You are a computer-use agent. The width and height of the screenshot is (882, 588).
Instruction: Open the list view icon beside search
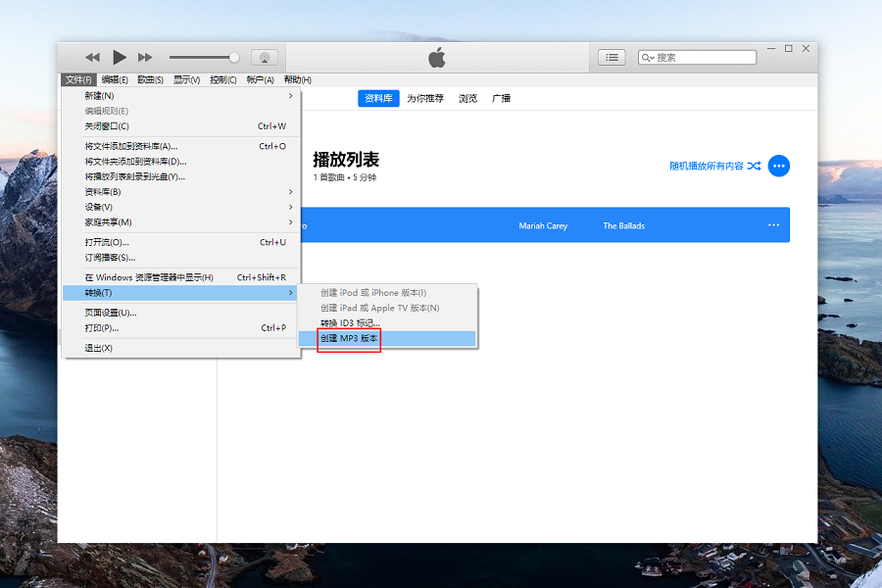(612, 58)
